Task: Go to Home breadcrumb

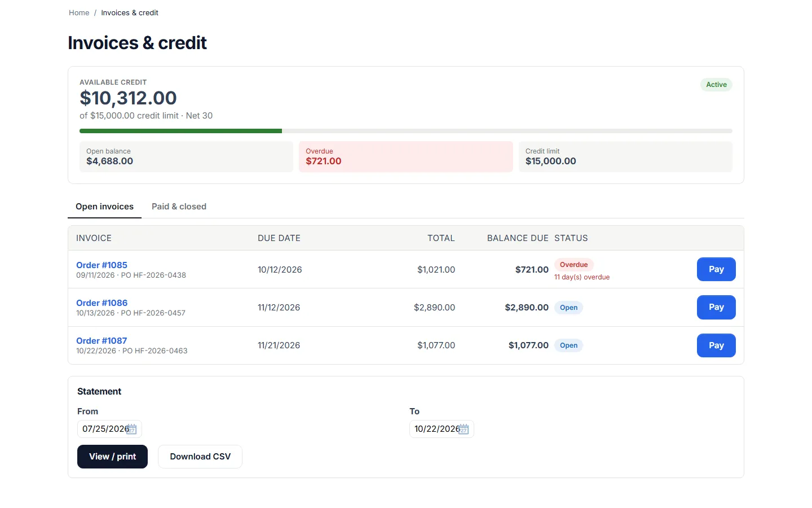Action: click(79, 12)
